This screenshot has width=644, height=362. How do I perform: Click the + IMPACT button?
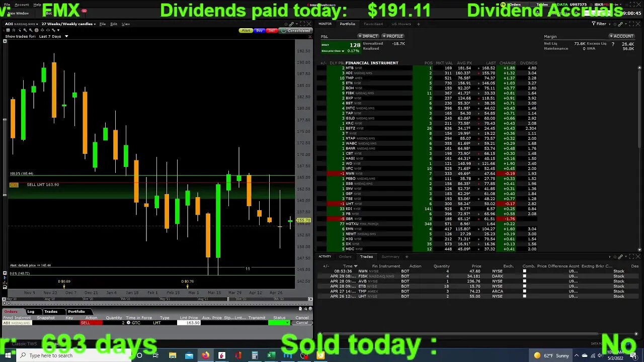[x=368, y=36]
